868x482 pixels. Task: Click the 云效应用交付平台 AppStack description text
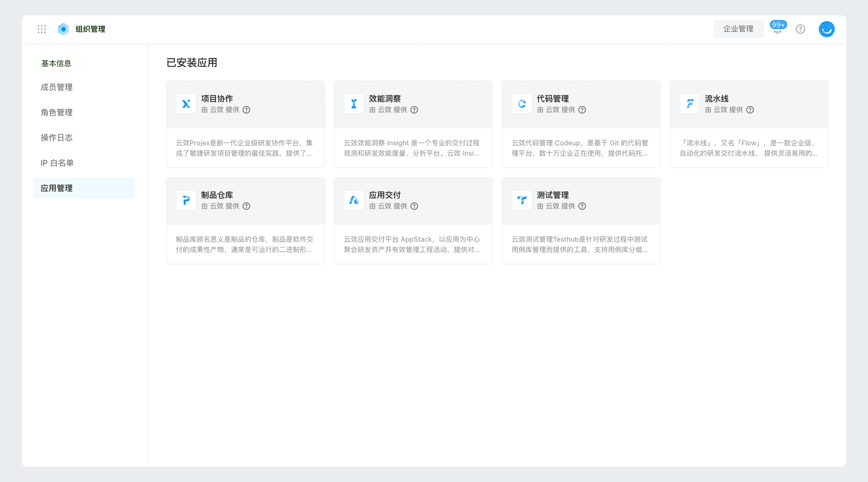(x=412, y=244)
